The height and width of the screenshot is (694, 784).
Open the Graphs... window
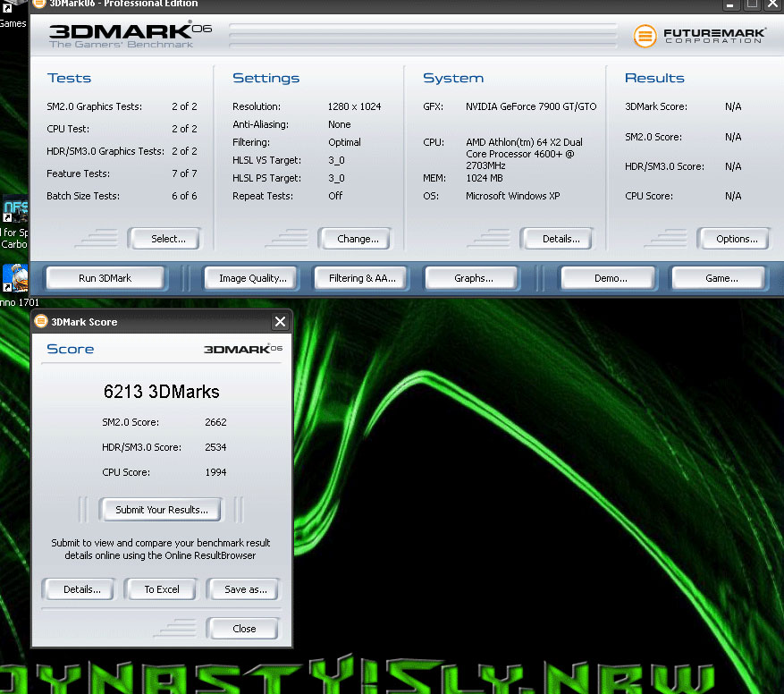tap(473, 278)
